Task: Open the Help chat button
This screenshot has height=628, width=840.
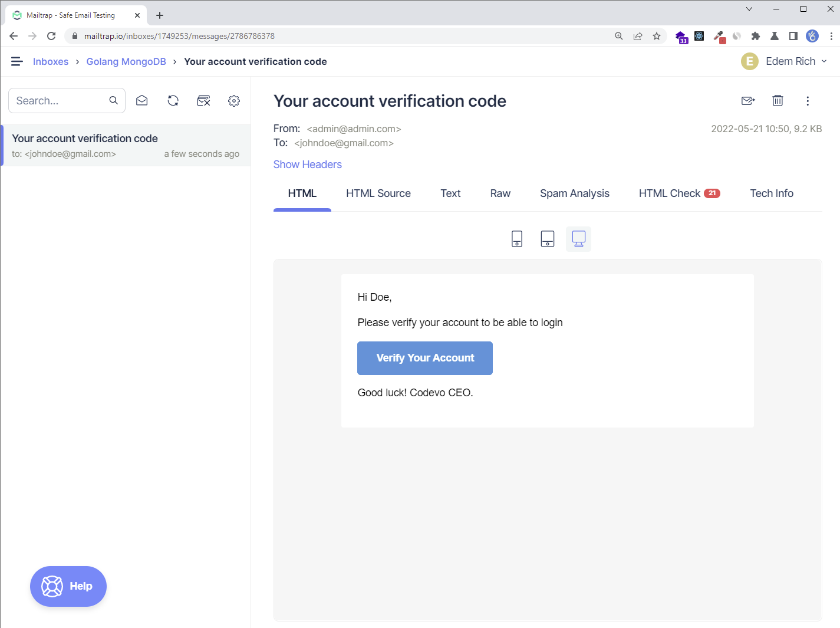Action: click(x=68, y=586)
